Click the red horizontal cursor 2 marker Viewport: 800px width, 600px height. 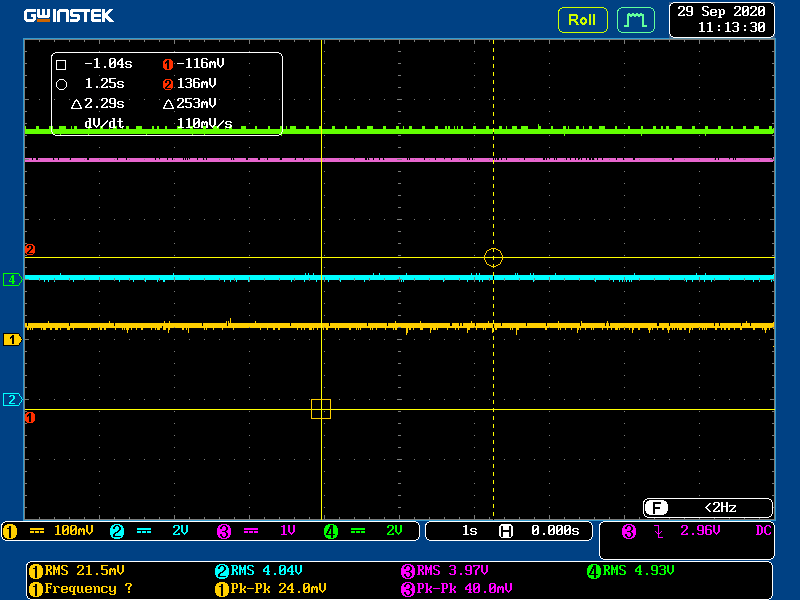(x=30, y=250)
